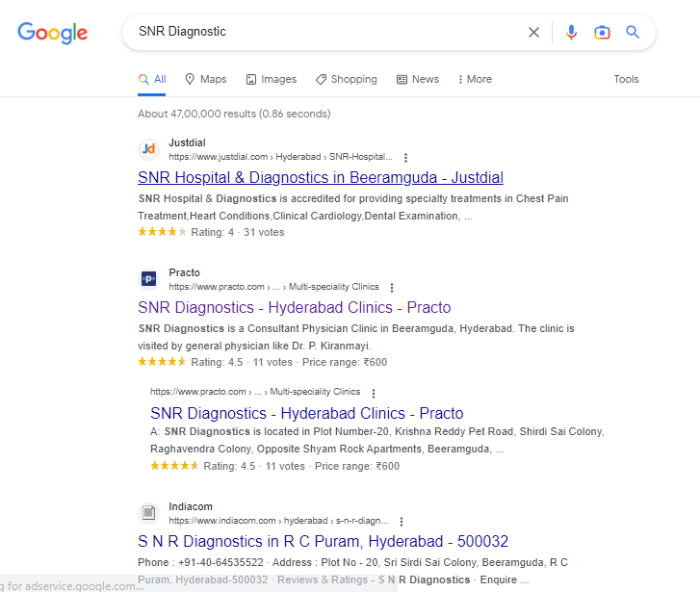Click the Google logo

tap(53, 33)
